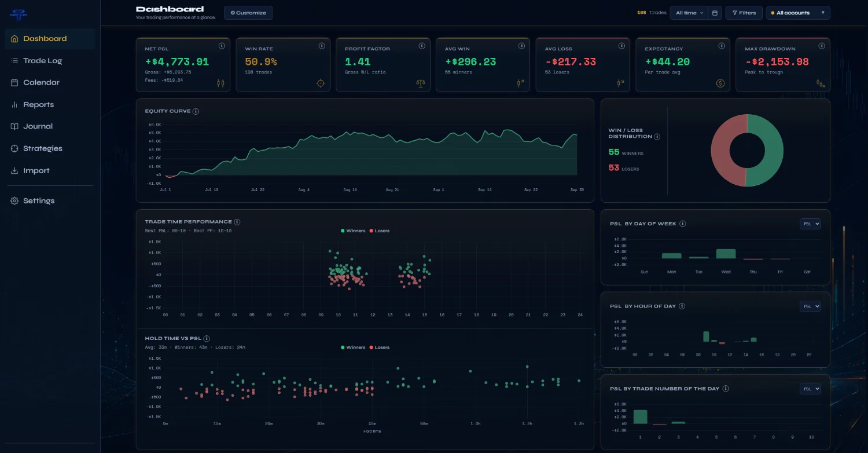Open the Filters button
This screenshot has width=868, height=453.
[744, 13]
